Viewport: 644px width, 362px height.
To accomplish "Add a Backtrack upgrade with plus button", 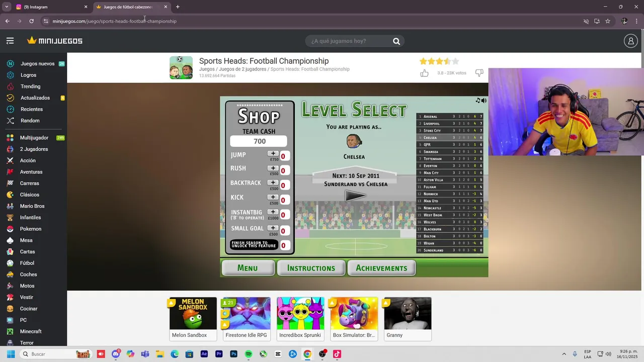I will click(273, 183).
